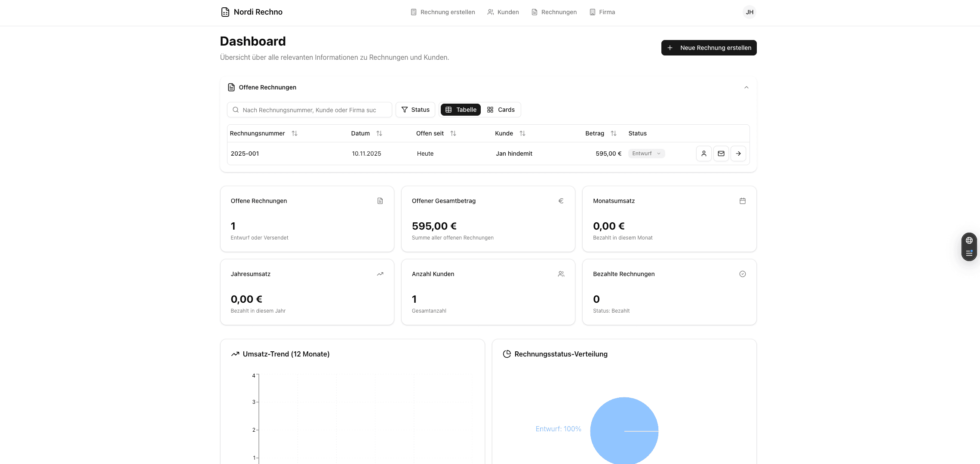Open Firma navigation link

(x=602, y=12)
